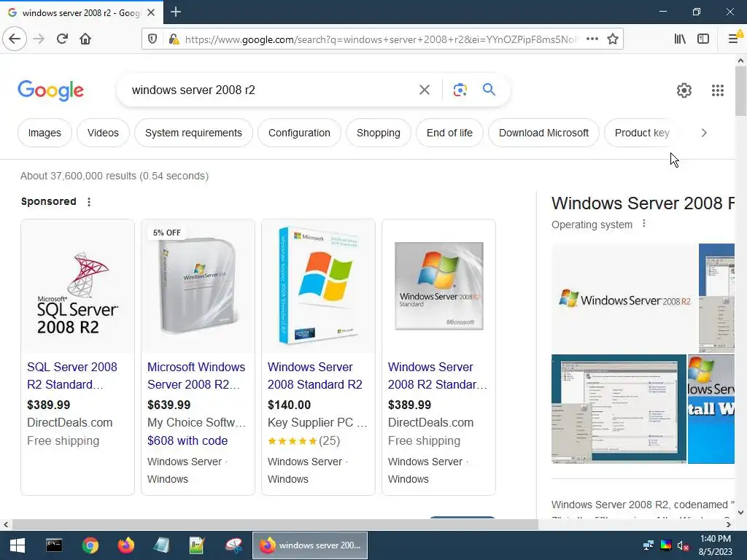Select the Download Microsoft chip
This screenshot has width=747, height=560.
tap(543, 133)
